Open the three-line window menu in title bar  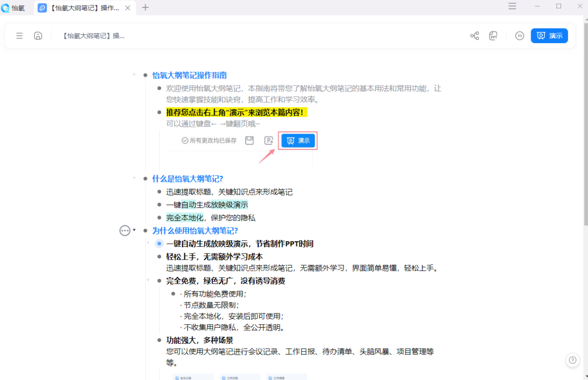[512, 6]
